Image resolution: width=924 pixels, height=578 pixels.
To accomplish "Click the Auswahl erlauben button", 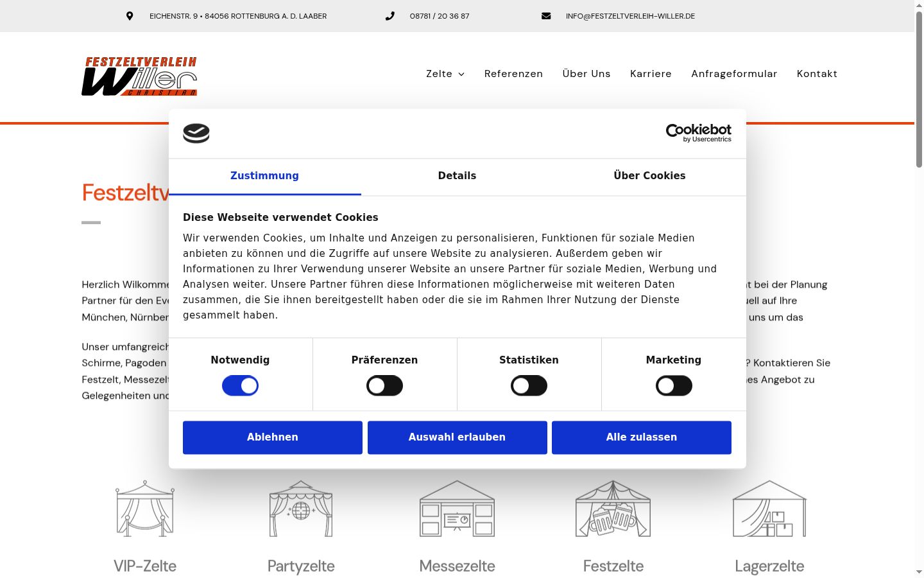I will (x=457, y=437).
